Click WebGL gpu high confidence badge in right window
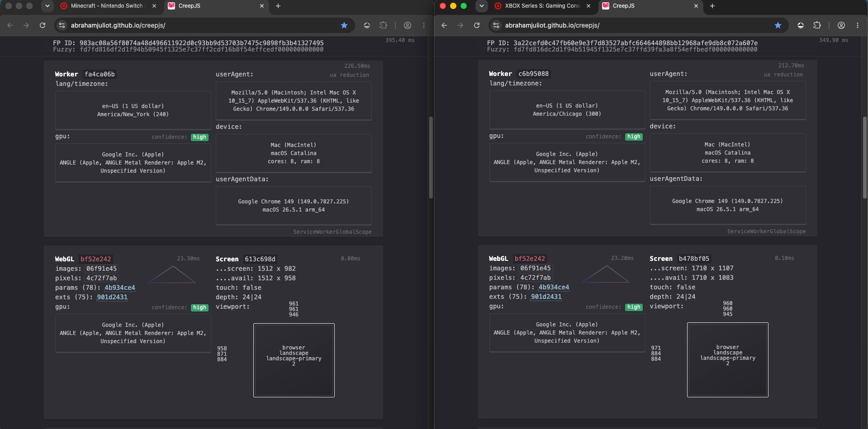Viewport: 868px width, 429px height. coord(634,307)
